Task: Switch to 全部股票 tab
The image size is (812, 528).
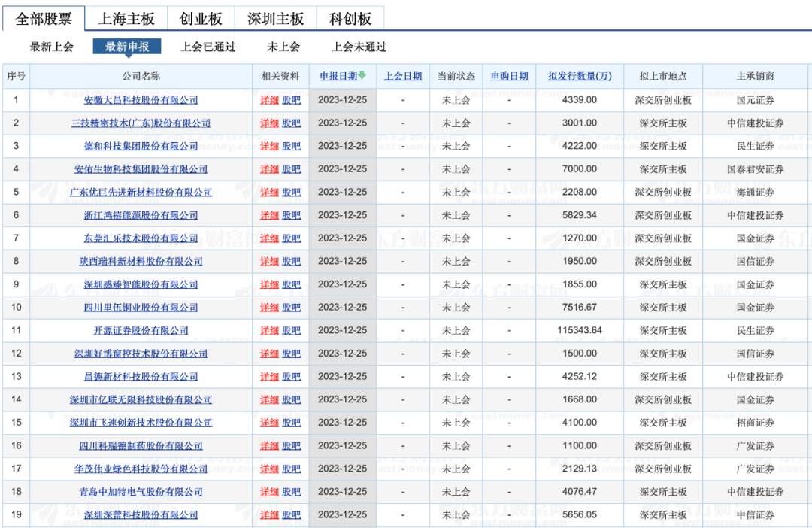Action: coord(44,19)
